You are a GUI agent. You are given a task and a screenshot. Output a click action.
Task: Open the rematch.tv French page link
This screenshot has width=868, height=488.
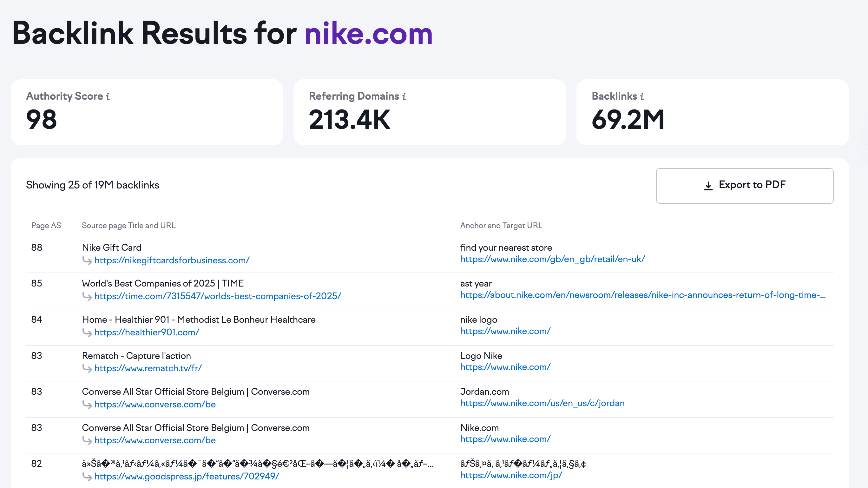tap(148, 368)
